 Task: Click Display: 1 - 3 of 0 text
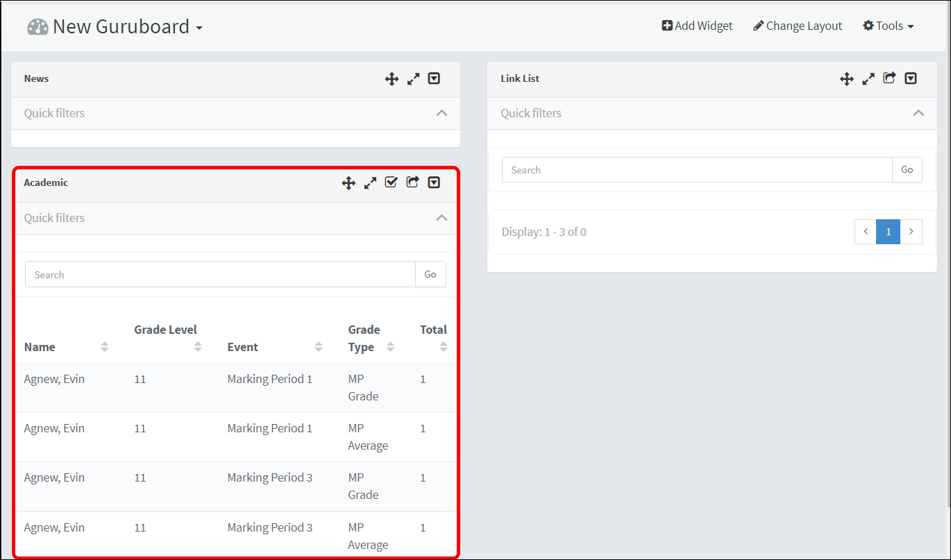point(544,232)
